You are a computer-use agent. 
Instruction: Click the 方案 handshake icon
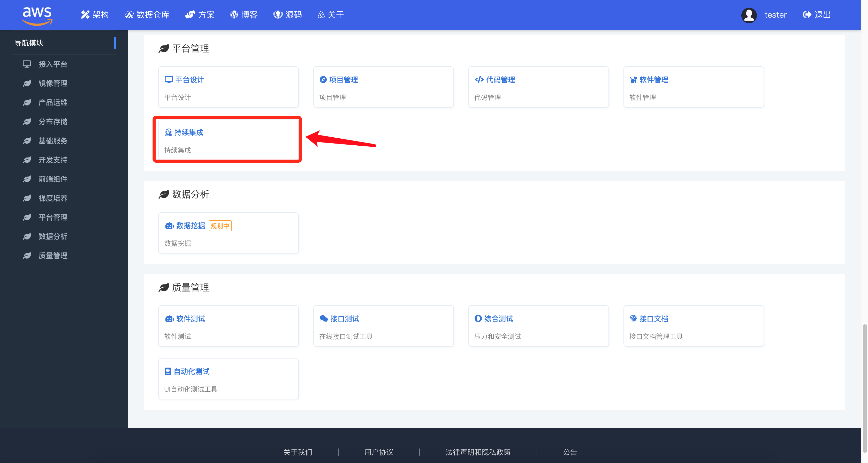[x=190, y=15]
